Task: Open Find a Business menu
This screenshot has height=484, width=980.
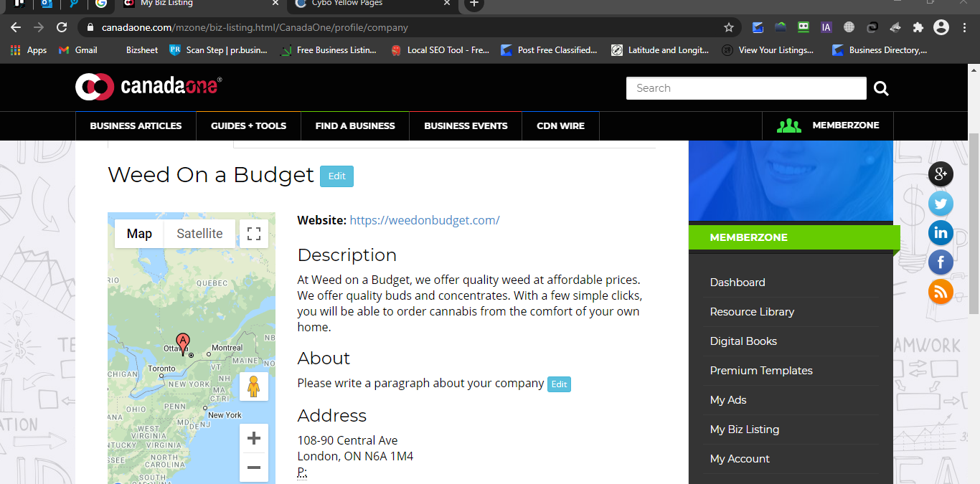Action: (x=355, y=125)
